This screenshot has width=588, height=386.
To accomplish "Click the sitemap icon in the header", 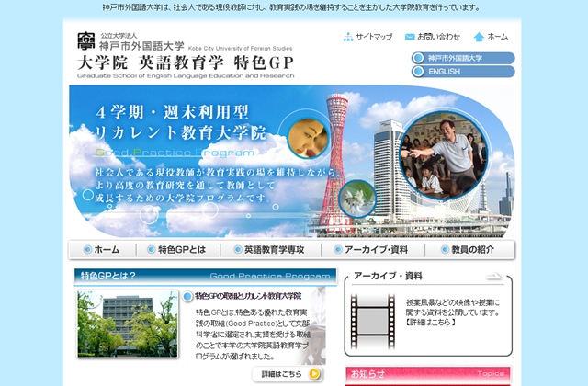I will [x=348, y=37].
